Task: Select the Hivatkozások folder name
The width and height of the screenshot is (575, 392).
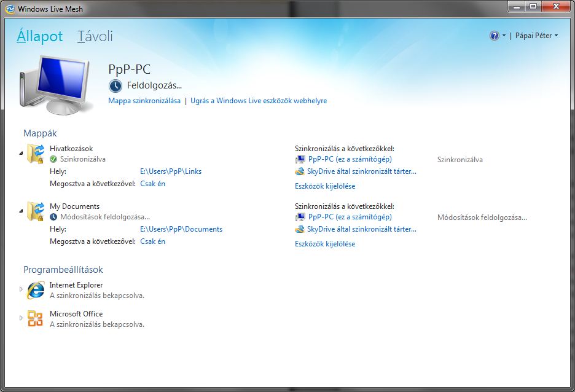Action: pos(71,149)
